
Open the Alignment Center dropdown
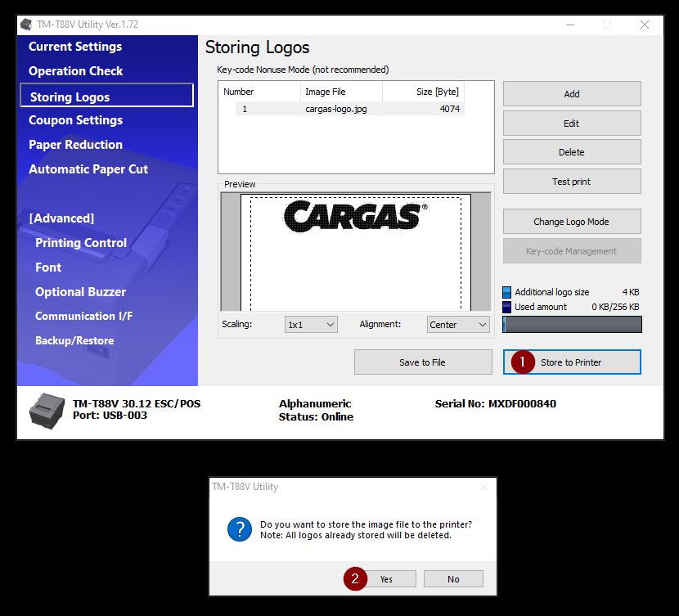point(458,325)
